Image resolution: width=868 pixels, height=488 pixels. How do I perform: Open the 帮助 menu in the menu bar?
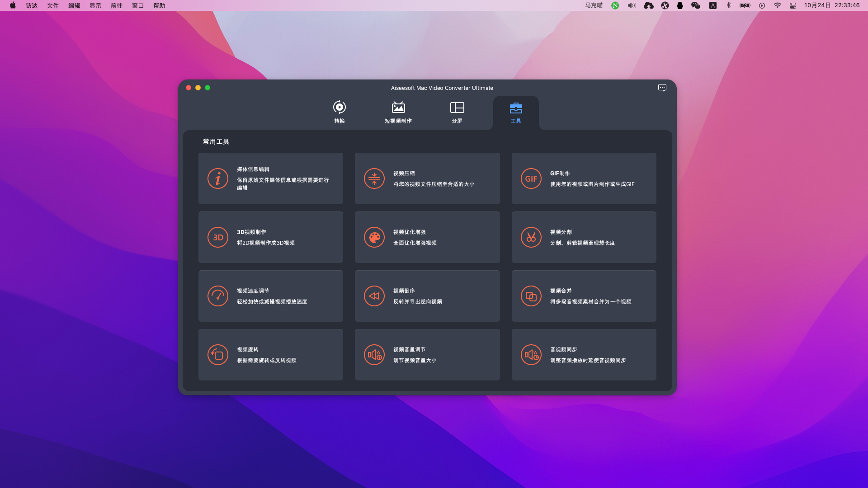coord(159,5)
